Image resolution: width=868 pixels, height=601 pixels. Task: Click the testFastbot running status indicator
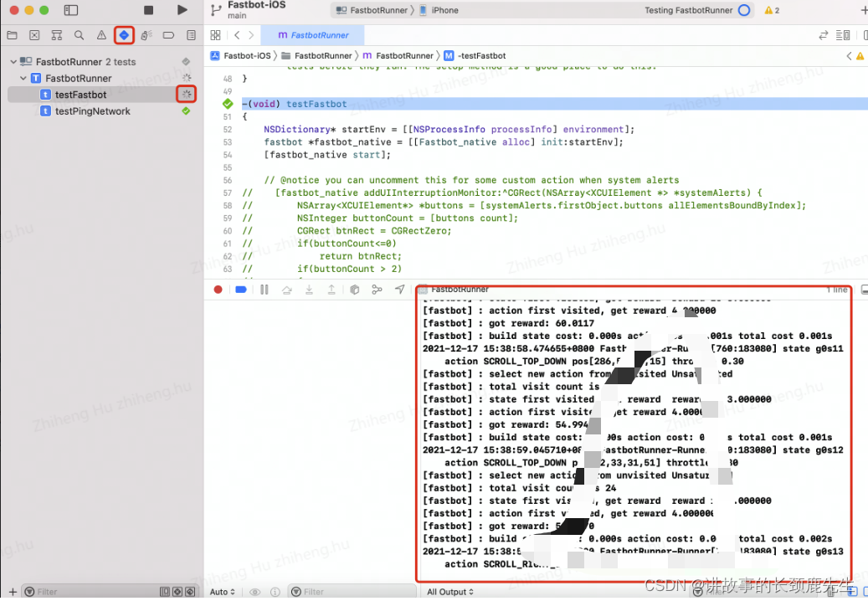(187, 94)
